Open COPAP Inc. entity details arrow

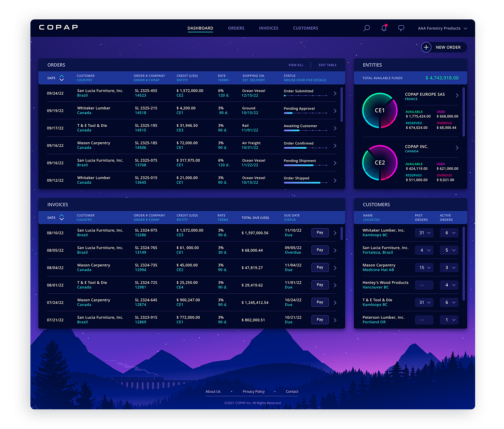pos(457,148)
